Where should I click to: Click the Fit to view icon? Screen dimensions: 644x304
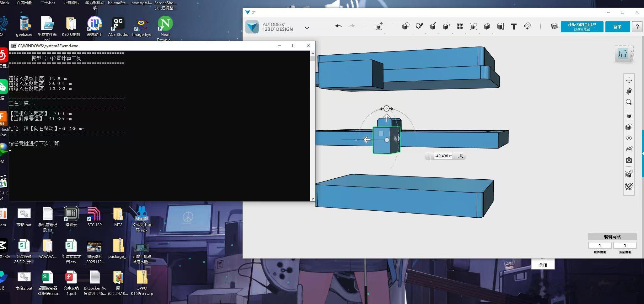pos(629,116)
